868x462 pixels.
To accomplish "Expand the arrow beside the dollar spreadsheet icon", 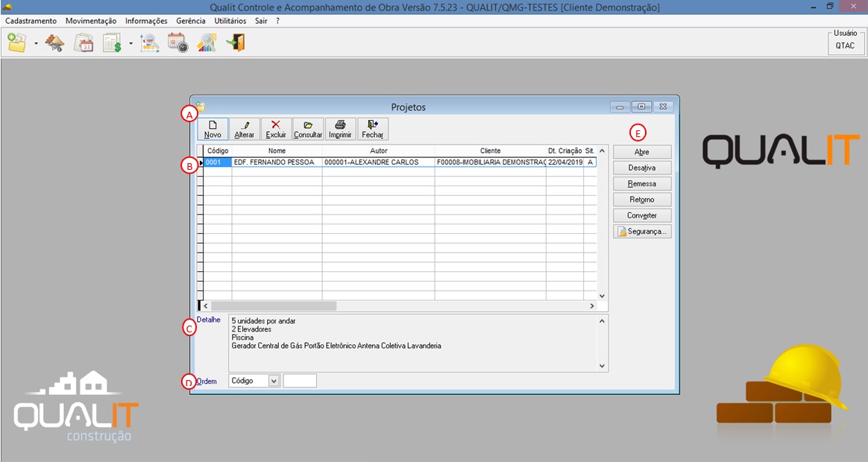I will (x=131, y=43).
